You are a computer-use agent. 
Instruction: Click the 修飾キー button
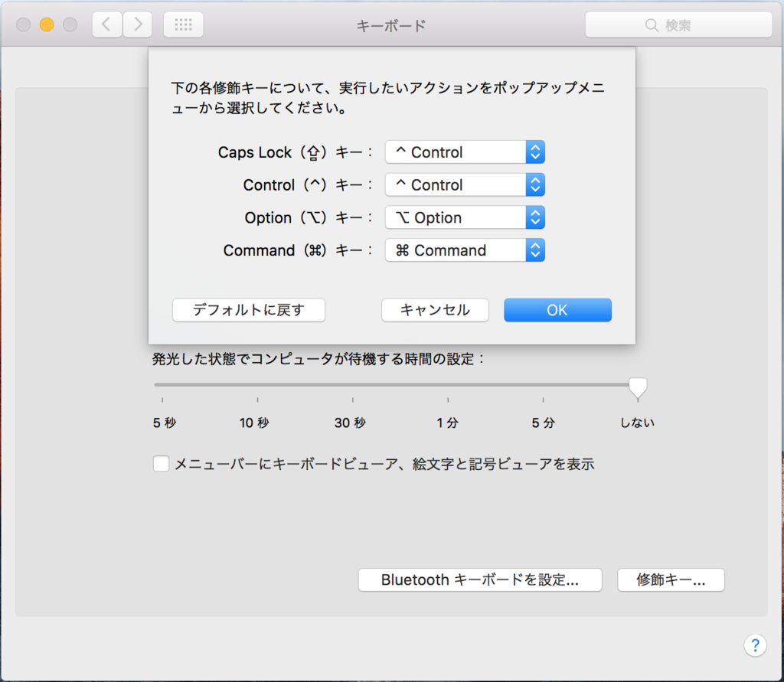point(671,580)
